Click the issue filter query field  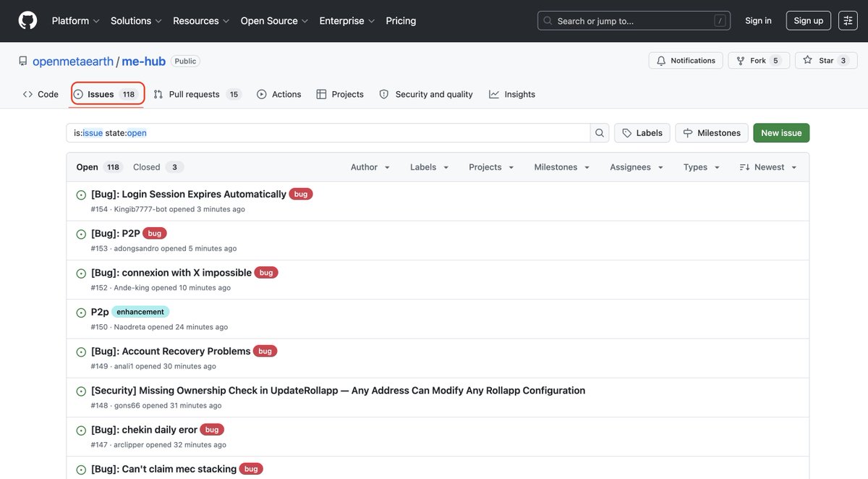(x=328, y=133)
